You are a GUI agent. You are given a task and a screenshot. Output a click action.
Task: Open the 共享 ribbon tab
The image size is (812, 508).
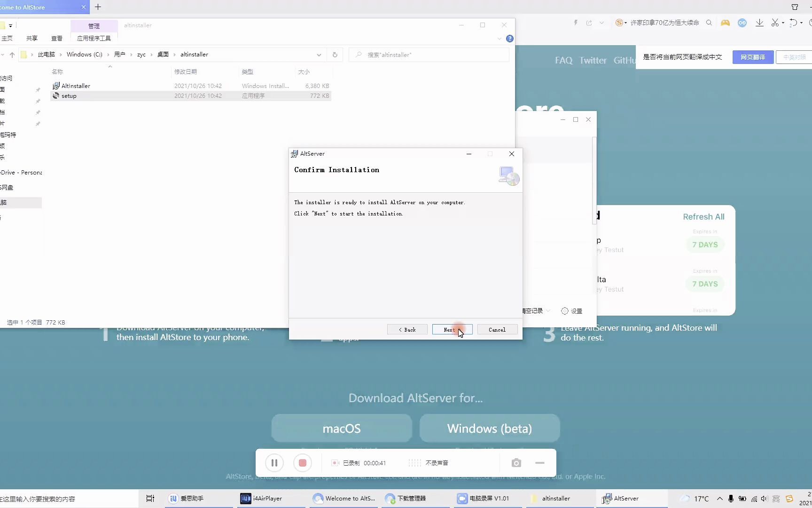pyautogui.click(x=32, y=38)
